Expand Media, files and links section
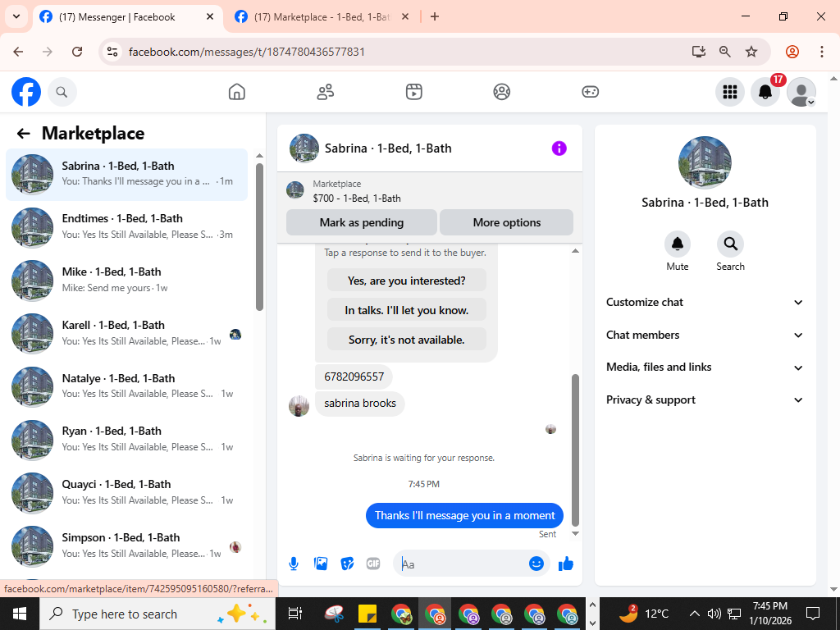This screenshot has height=630, width=840. [705, 367]
